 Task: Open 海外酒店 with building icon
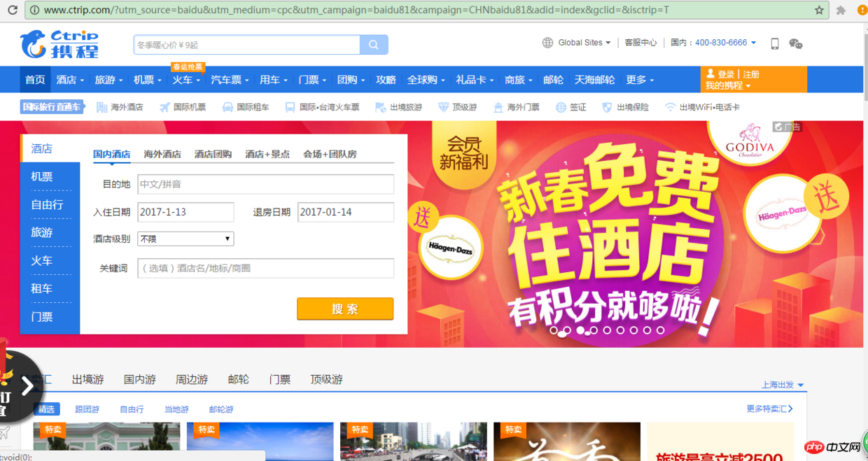pyautogui.click(x=119, y=107)
